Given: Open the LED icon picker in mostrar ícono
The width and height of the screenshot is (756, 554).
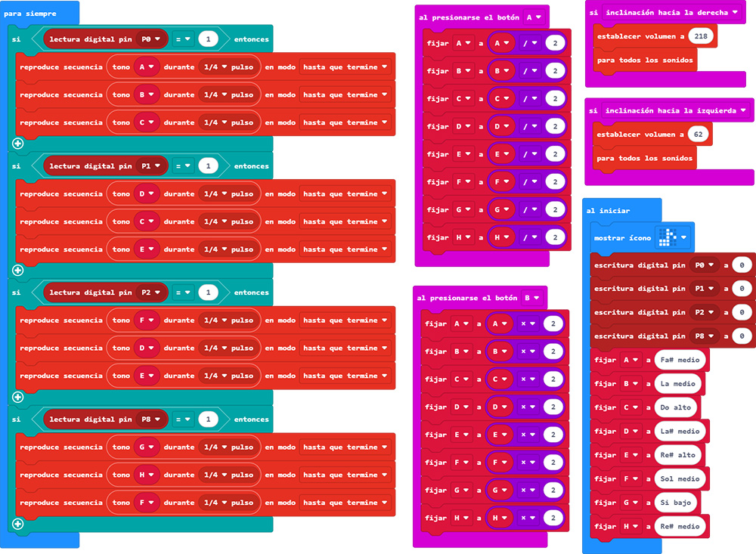Looking at the screenshot, I should pyautogui.click(x=674, y=237).
